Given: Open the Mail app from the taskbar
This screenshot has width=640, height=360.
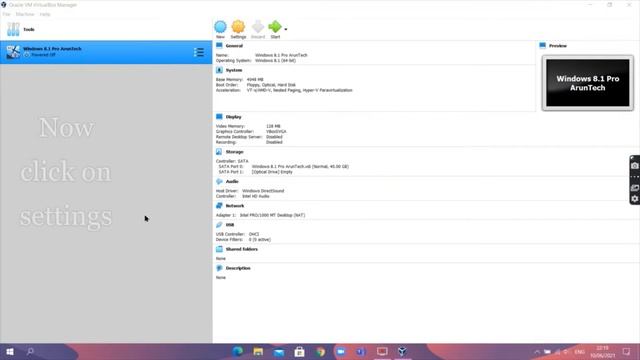Looking at the screenshot, I should (279, 351).
